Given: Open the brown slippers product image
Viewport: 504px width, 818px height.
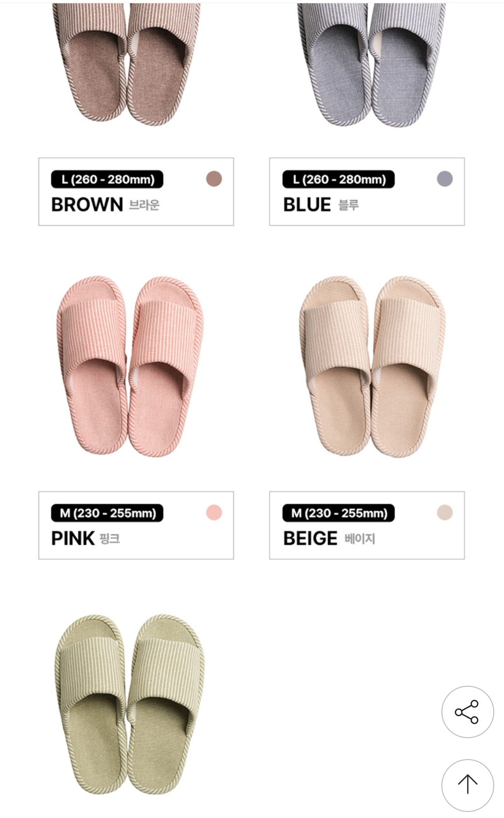Looking at the screenshot, I should pos(126,64).
